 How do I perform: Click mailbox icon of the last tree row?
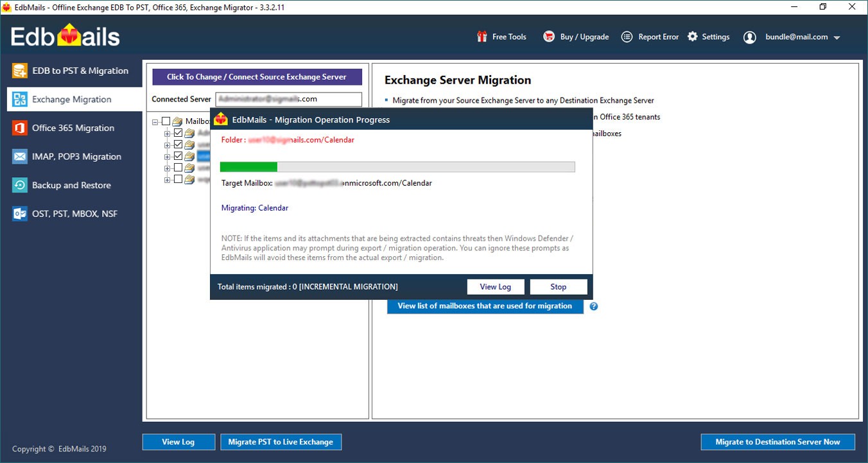coord(189,179)
